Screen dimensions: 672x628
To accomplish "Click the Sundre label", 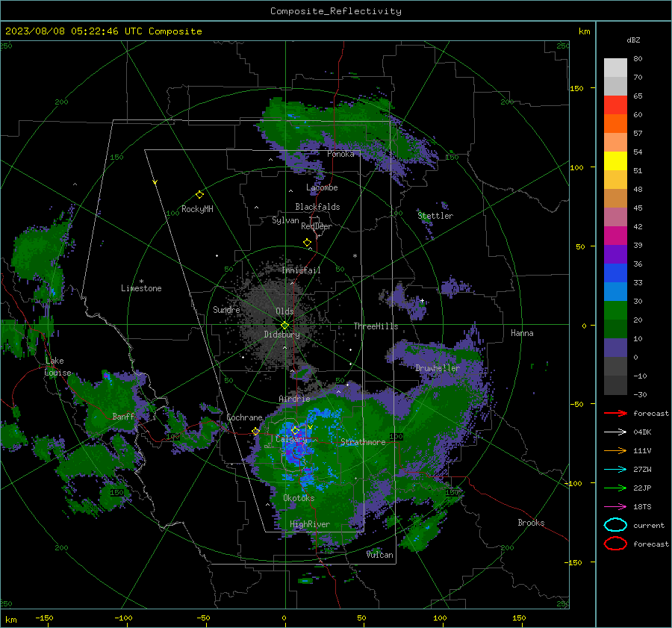I will pyautogui.click(x=226, y=309).
